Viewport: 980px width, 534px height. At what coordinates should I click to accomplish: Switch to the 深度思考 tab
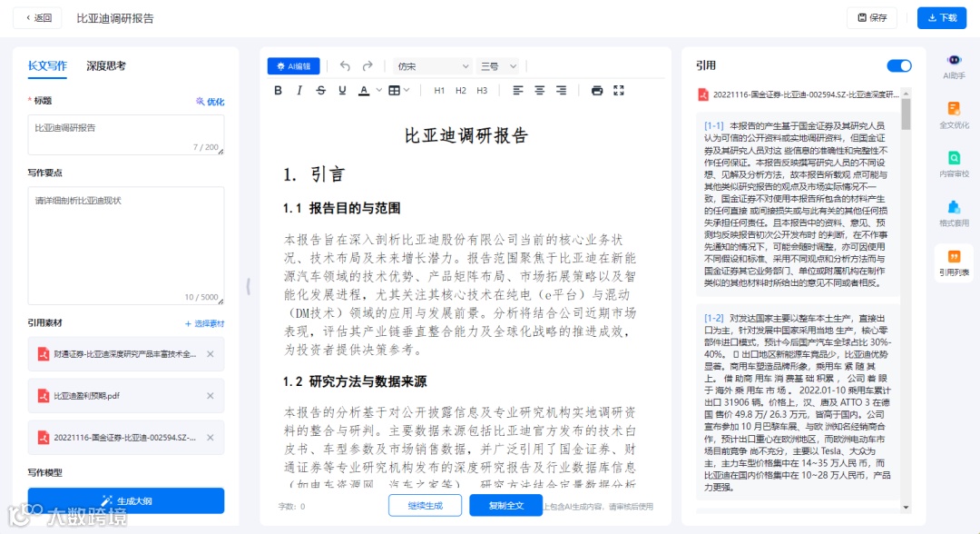[106, 65]
